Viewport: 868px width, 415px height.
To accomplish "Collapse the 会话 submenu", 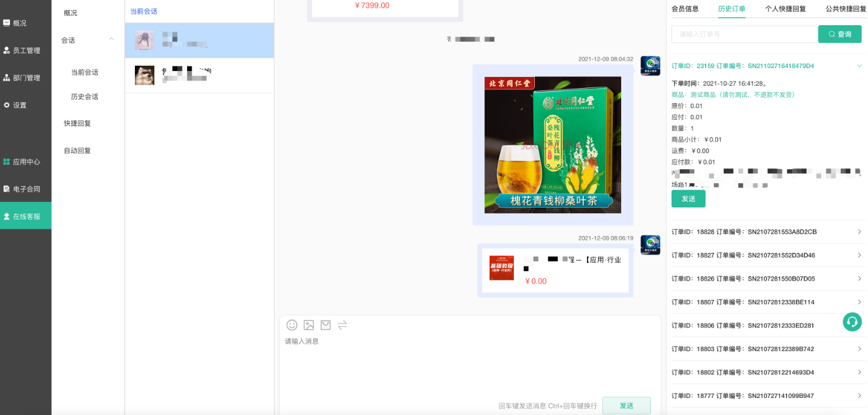I will 111,40.
